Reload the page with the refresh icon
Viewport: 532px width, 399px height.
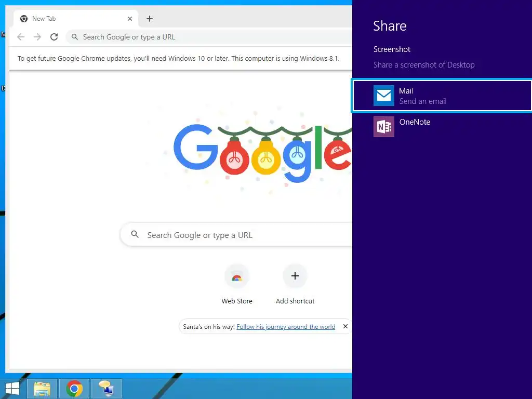pyautogui.click(x=54, y=37)
